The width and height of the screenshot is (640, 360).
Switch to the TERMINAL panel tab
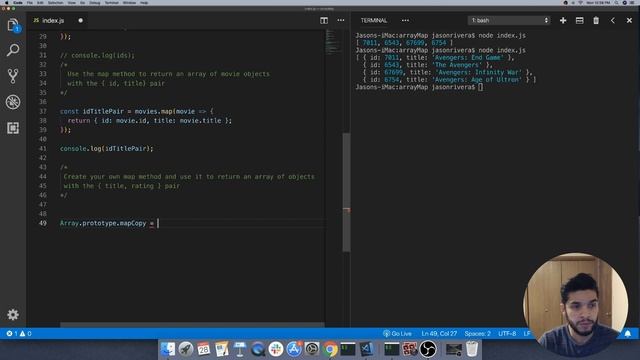coord(373,20)
